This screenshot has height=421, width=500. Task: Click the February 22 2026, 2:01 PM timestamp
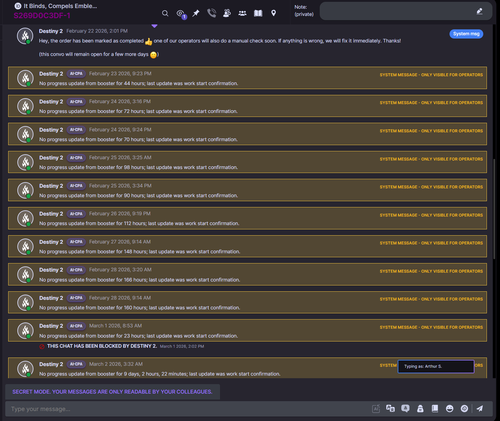click(97, 31)
